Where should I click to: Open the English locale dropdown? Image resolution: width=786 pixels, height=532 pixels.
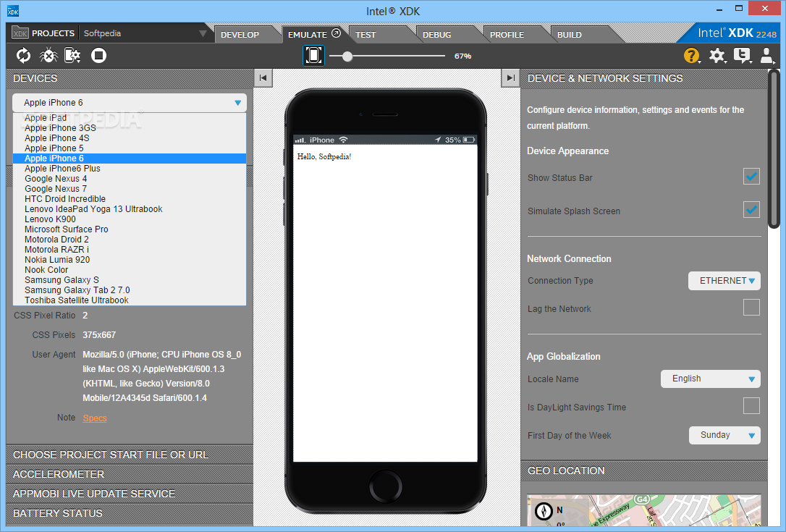coord(710,379)
